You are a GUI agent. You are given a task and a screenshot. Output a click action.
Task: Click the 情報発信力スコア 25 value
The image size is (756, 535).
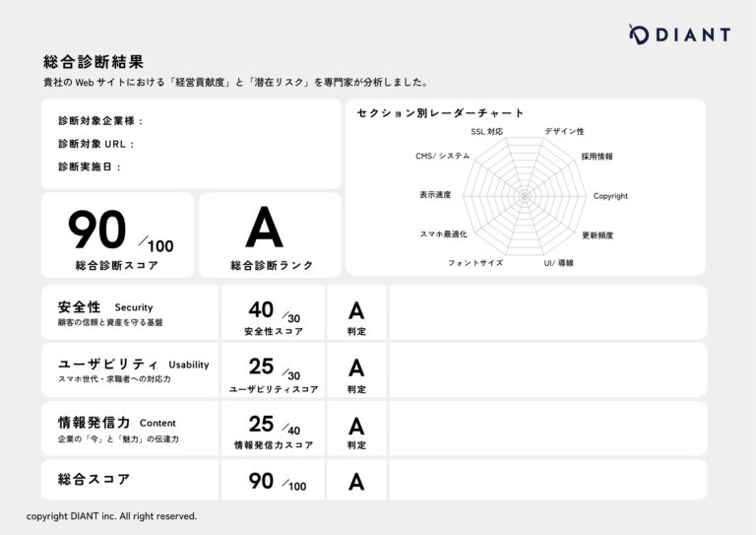pos(261,424)
